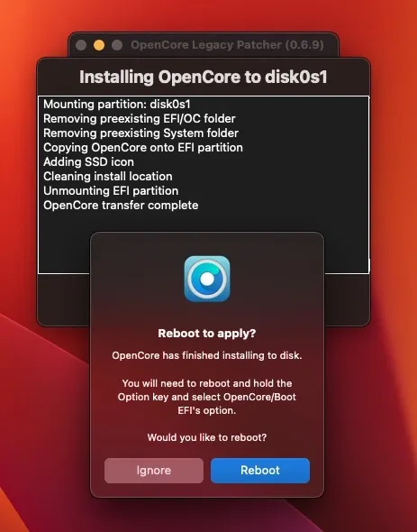The image size is (417, 532).
Task: Click the yellow minimize window button
Action: tap(99, 45)
